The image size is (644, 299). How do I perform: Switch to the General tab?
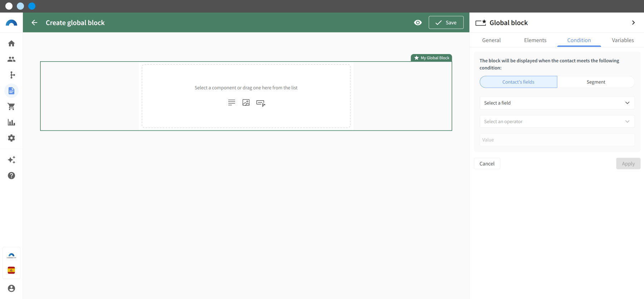click(491, 40)
